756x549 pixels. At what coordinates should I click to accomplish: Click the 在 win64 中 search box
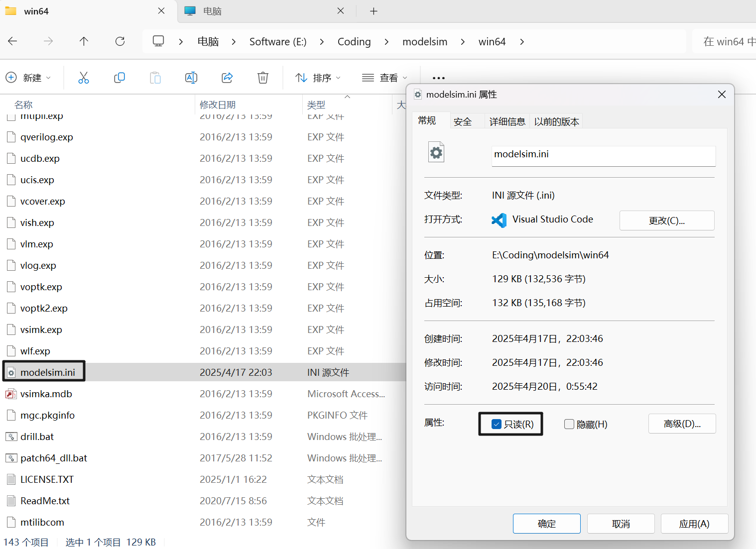(725, 42)
